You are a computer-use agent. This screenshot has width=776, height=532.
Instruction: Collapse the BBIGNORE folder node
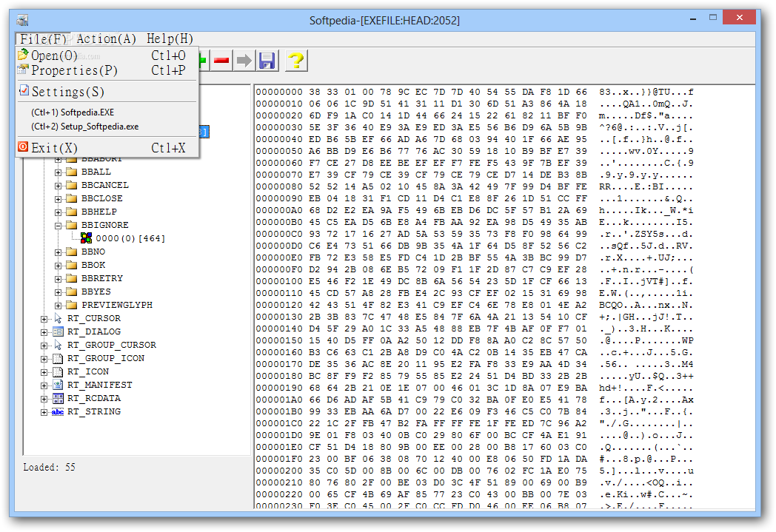pos(58,226)
